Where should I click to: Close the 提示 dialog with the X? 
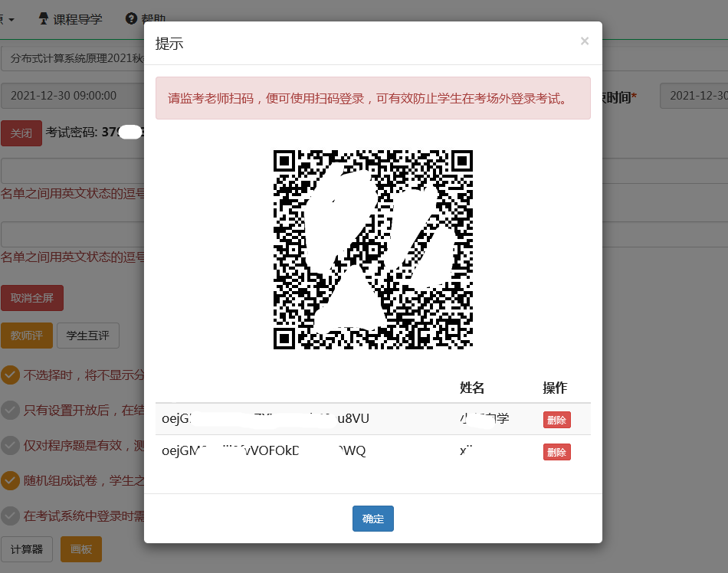pyautogui.click(x=585, y=41)
